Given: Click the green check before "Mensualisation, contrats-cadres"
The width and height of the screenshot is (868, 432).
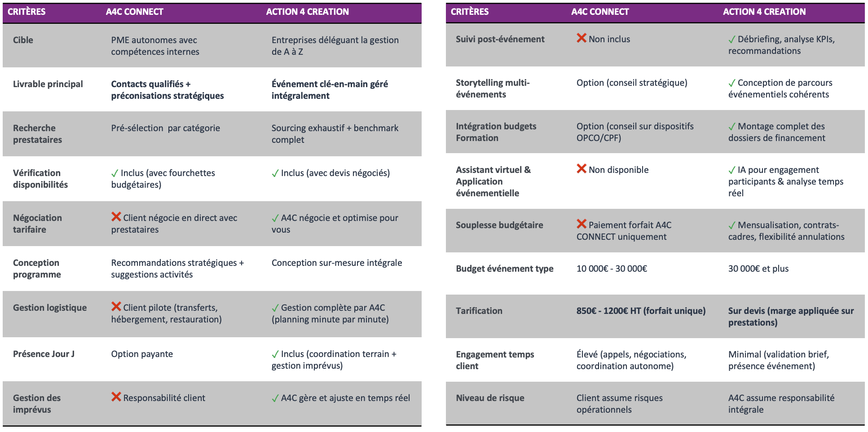Looking at the screenshot, I should [732, 225].
